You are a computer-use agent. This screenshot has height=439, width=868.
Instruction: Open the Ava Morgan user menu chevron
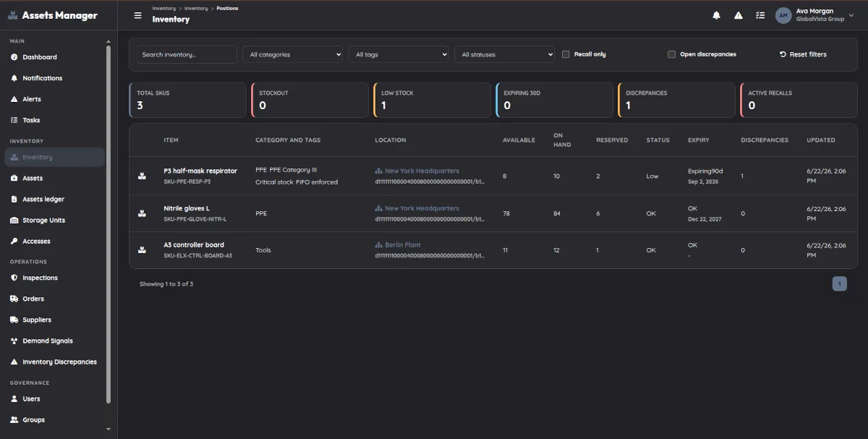pos(851,15)
